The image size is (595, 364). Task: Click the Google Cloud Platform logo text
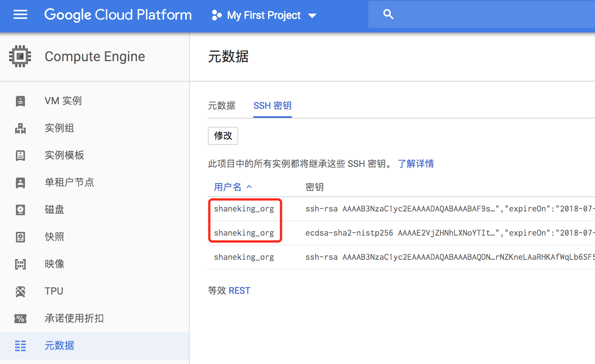click(118, 15)
